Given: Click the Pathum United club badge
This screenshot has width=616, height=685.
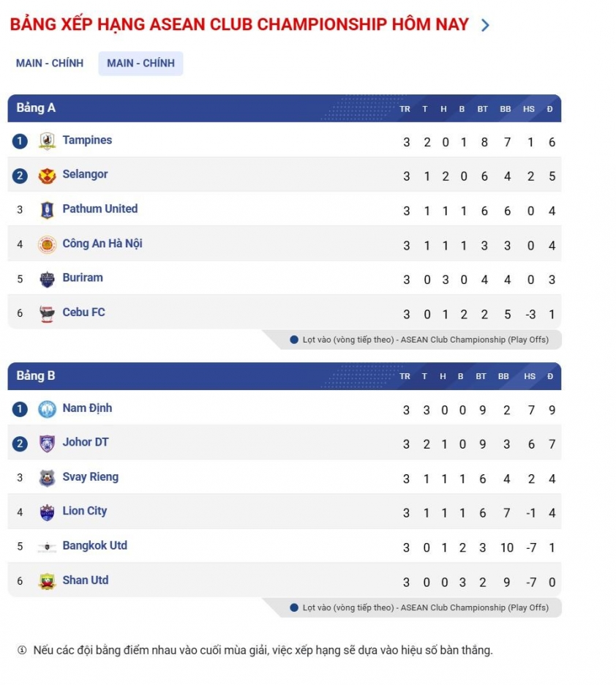Looking at the screenshot, I should pos(47,210).
